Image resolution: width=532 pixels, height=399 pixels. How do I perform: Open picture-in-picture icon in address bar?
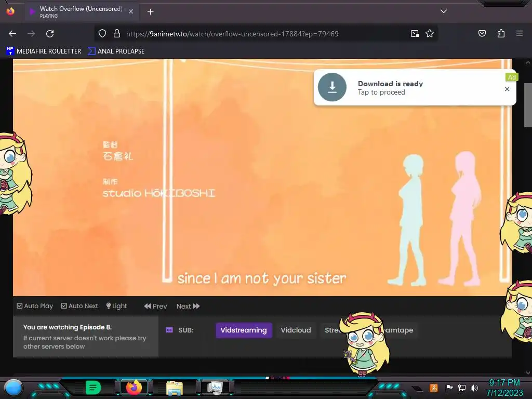pyautogui.click(x=415, y=34)
